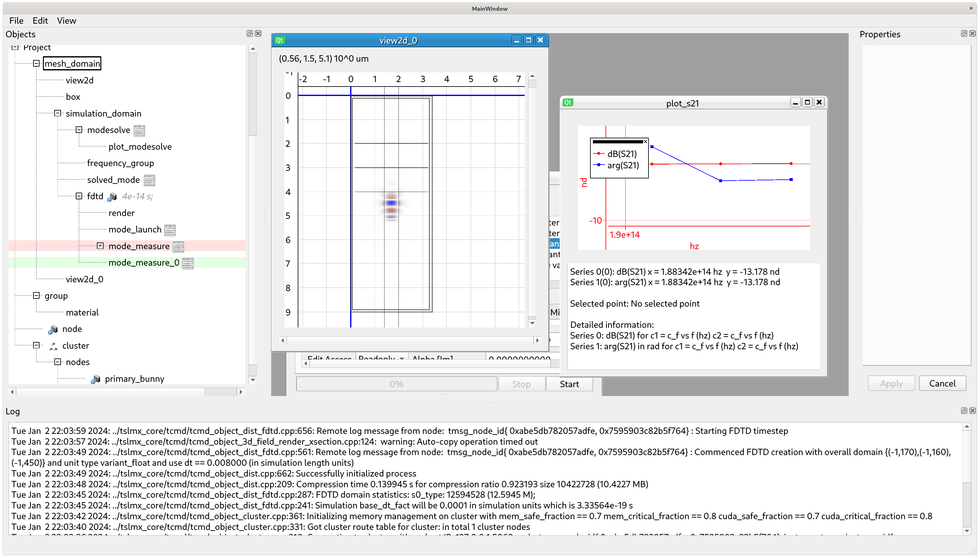Collapse the simulation_domain node

57,113
